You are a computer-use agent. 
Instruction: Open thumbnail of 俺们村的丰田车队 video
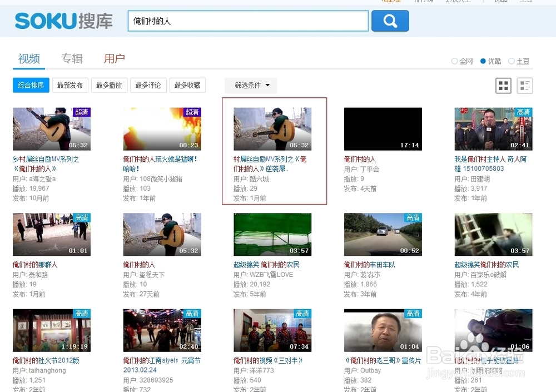tap(383, 235)
